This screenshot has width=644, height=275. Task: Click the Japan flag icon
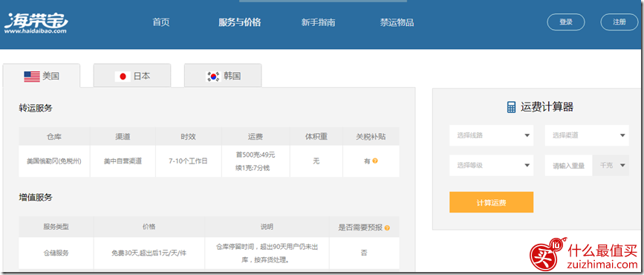[123, 76]
